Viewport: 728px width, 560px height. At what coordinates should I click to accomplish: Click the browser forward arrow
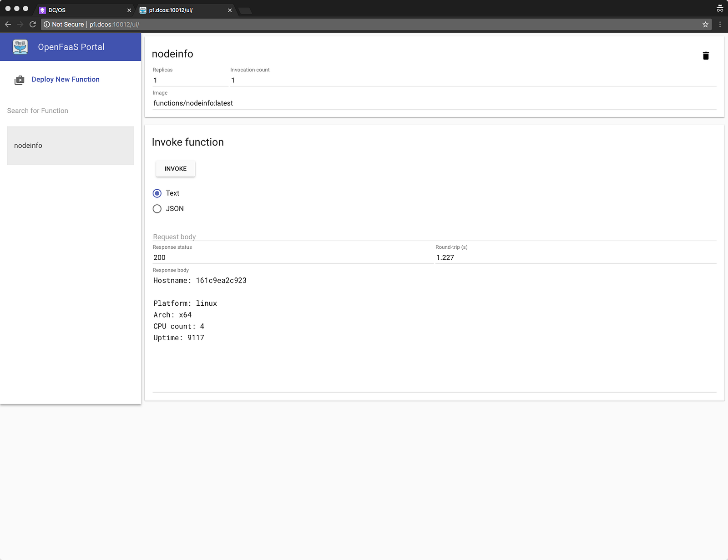coord(20,25)
